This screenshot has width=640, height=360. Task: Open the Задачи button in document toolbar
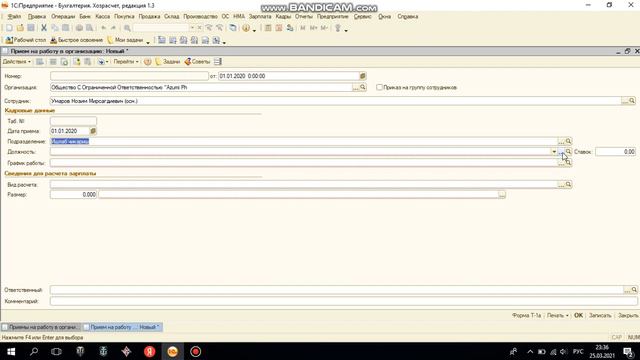pos(168,62)
